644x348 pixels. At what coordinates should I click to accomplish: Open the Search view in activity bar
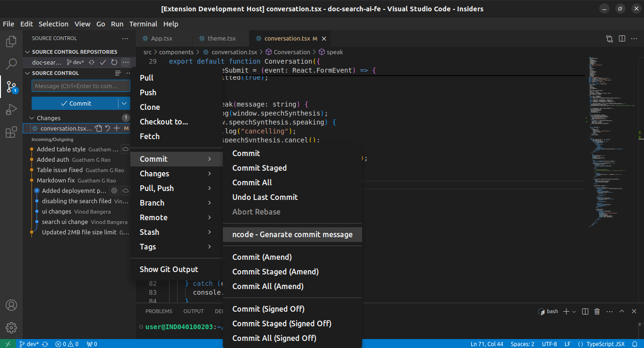coord(11,64)
